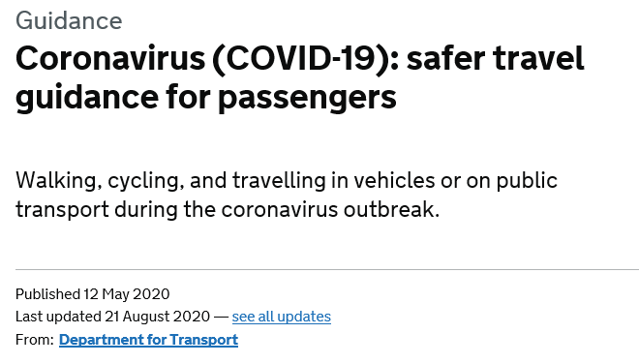The image size is (639, 364).
Task: Click the 'Guidance' label above the title
Action: 69,20
